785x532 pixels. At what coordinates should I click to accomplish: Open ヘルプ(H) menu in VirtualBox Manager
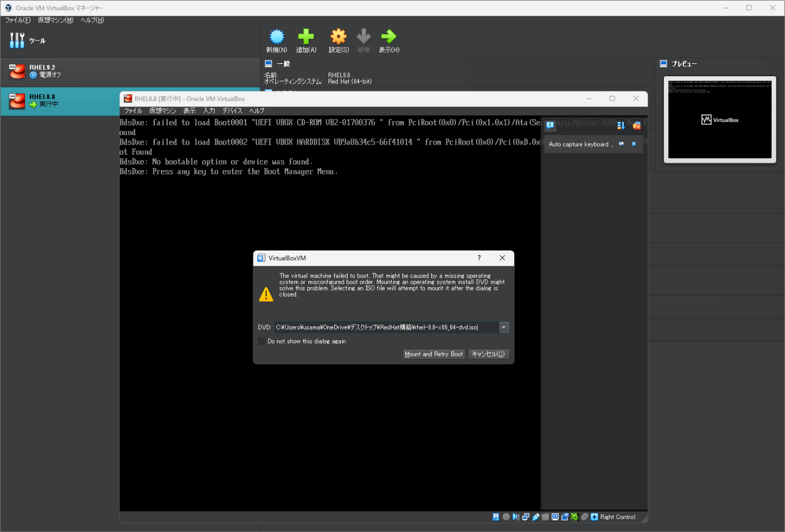pos(92,20)
